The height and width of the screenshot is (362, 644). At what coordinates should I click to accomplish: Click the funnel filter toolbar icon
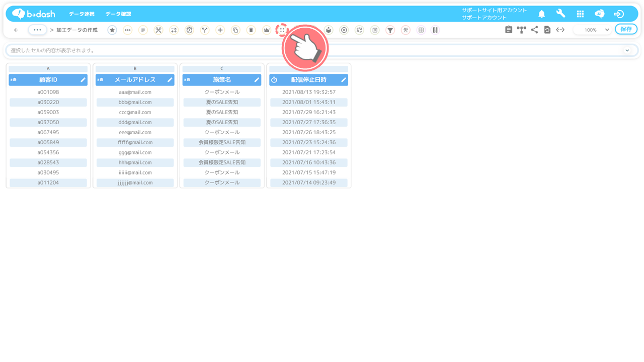click(390, 30)
